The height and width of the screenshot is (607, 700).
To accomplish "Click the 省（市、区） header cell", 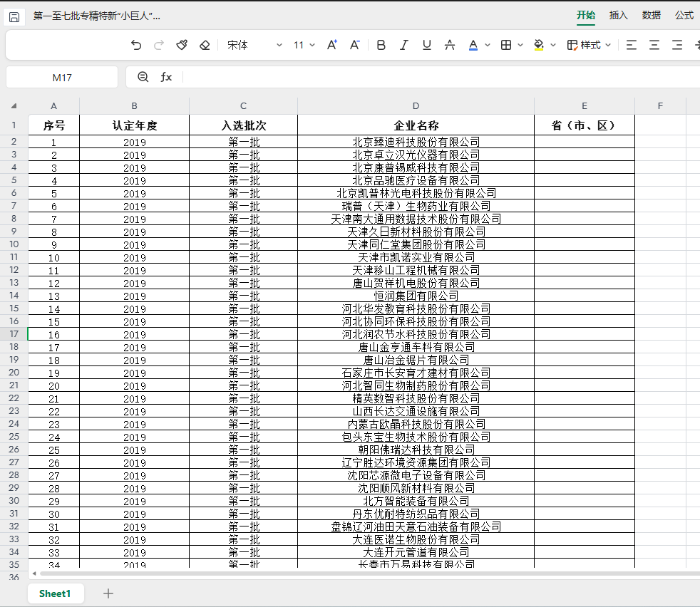I will (585, 125).
